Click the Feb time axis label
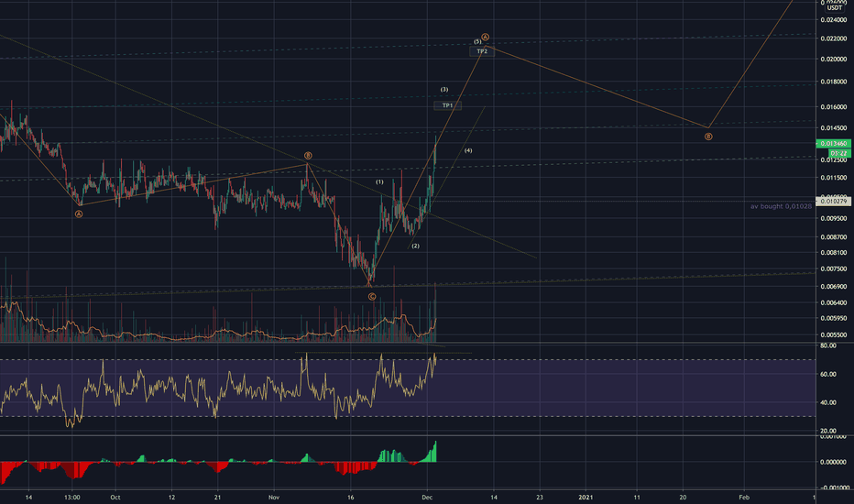Image resolution: width=854 pixels, height=504 pixels. 744,498
